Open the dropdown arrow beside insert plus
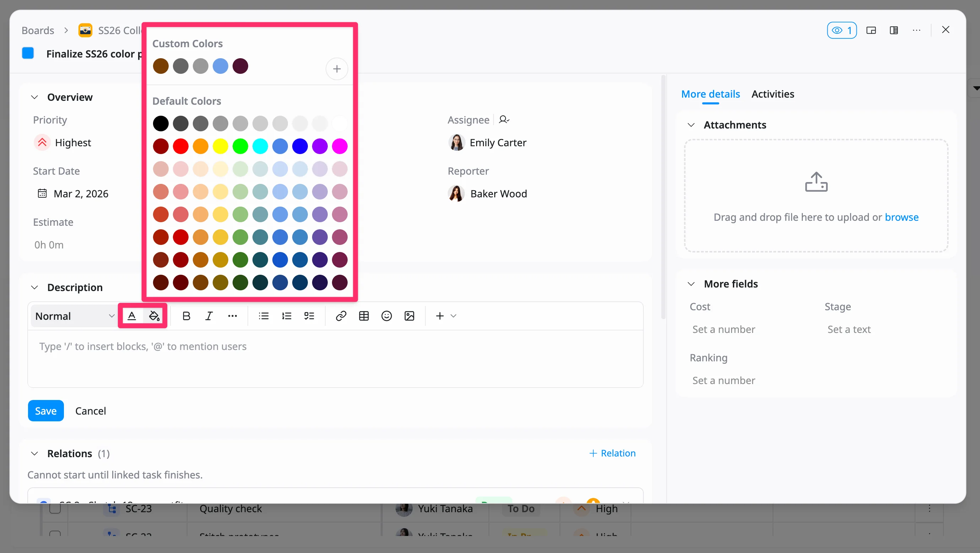The width and height of the screenshot is (980, 553). [x=453, y=316]
